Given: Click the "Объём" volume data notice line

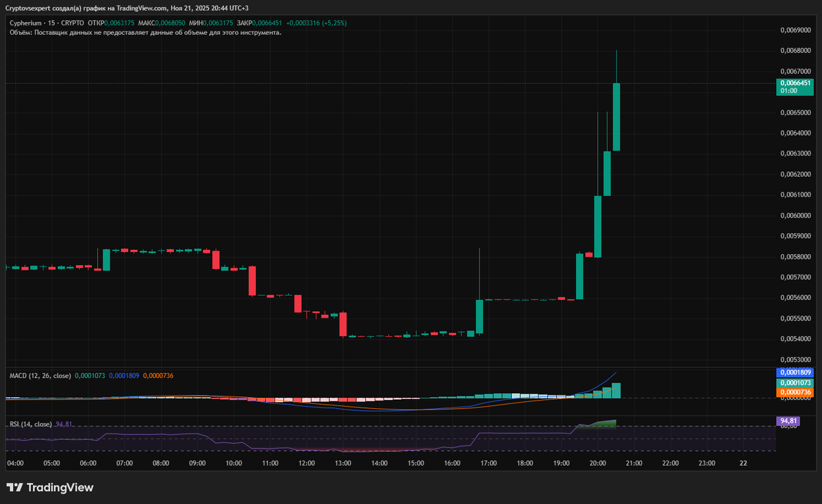Looking at the screenshot, I should (145, 32).
